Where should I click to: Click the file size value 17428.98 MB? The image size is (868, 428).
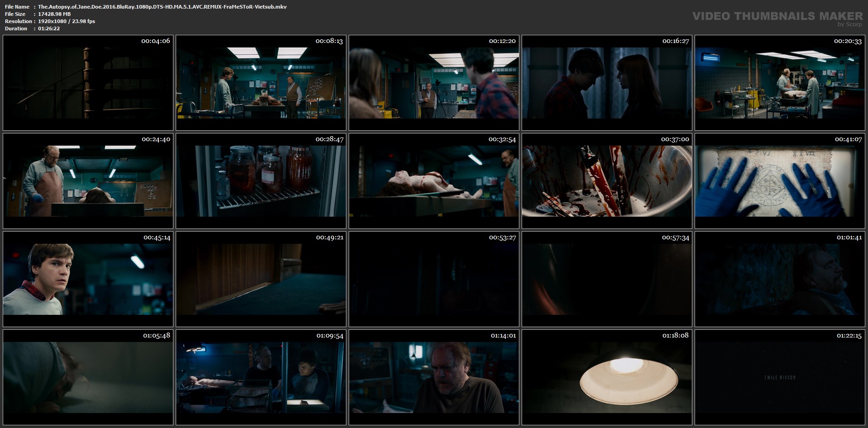[x=54, y=14]
